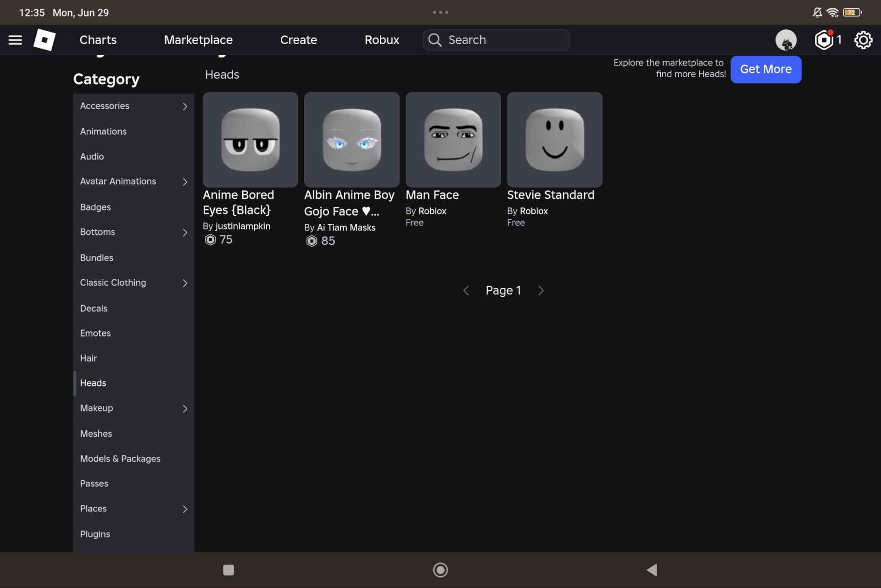881x588 pixels.
Task: Expand the Classic Clothing chevron
Action: click(x=185, y=283)
